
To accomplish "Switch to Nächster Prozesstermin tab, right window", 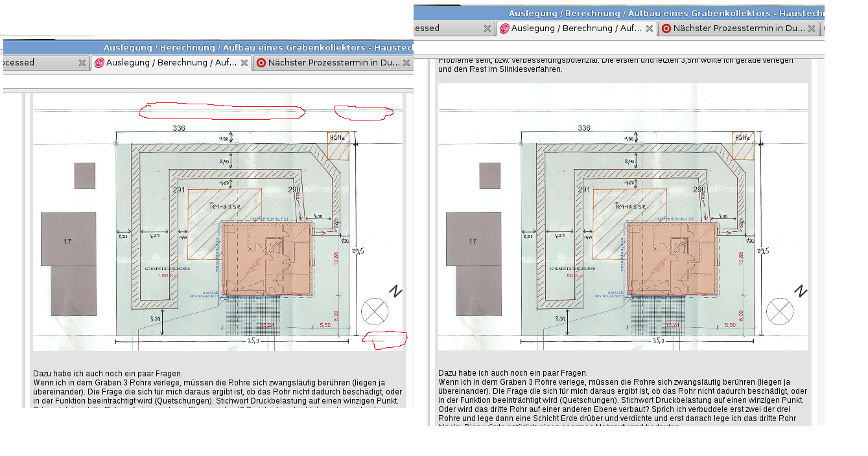I will pyautogui.click(x=739, y=28).
